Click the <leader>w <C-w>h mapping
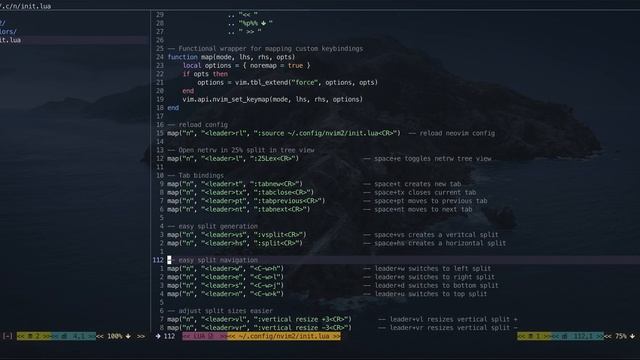The width and height of the screenshot is (640, 360). (x=225, y=269)
